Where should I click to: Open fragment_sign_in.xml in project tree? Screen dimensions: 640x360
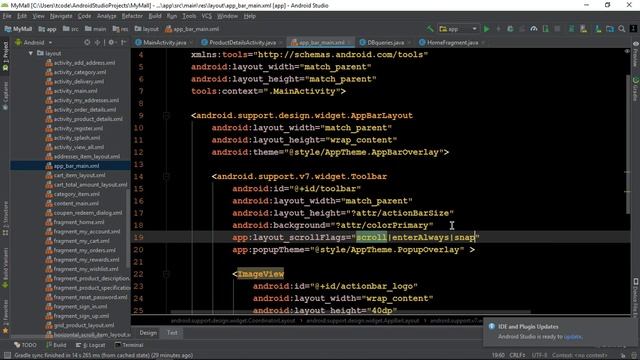[x=80, y=307]
